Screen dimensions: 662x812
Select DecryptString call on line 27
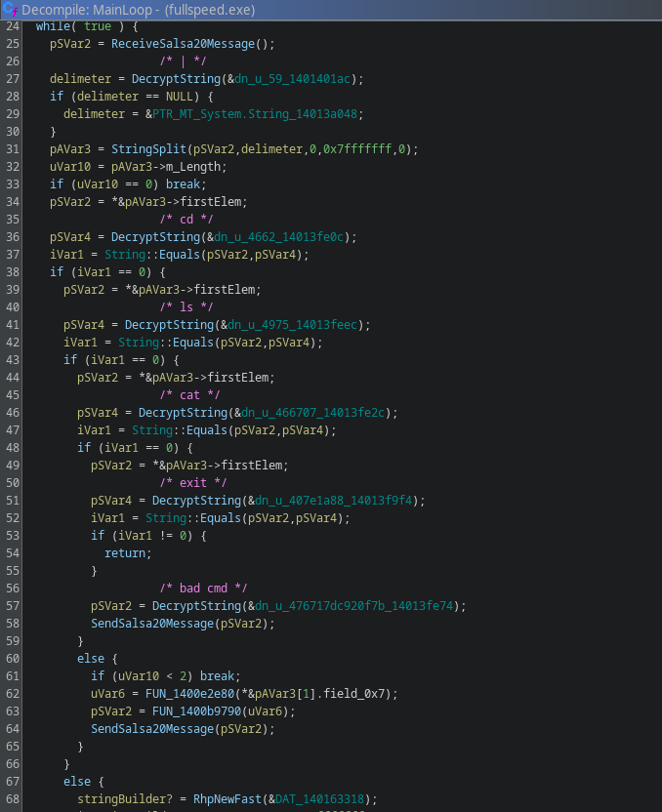[176, 79]
